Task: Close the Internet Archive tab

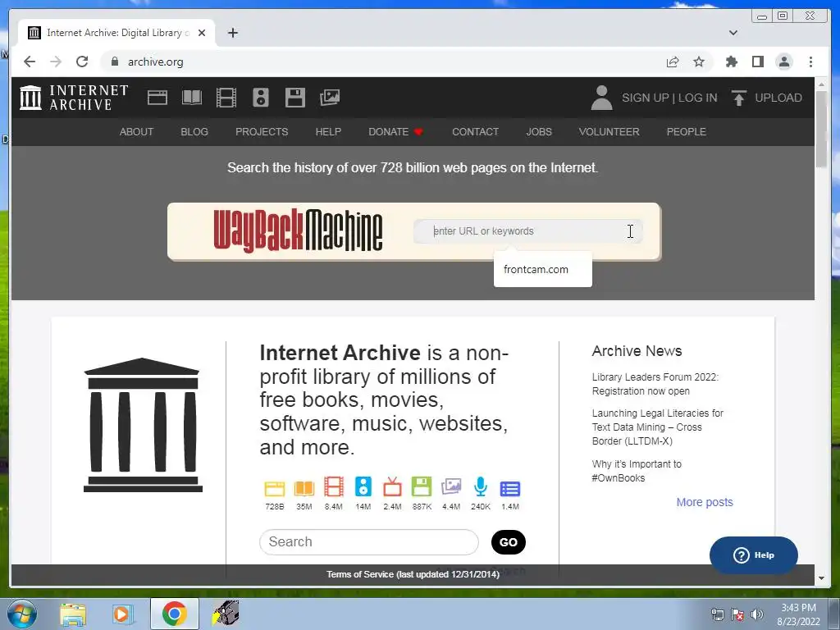Action: click(x=202, y=33)
